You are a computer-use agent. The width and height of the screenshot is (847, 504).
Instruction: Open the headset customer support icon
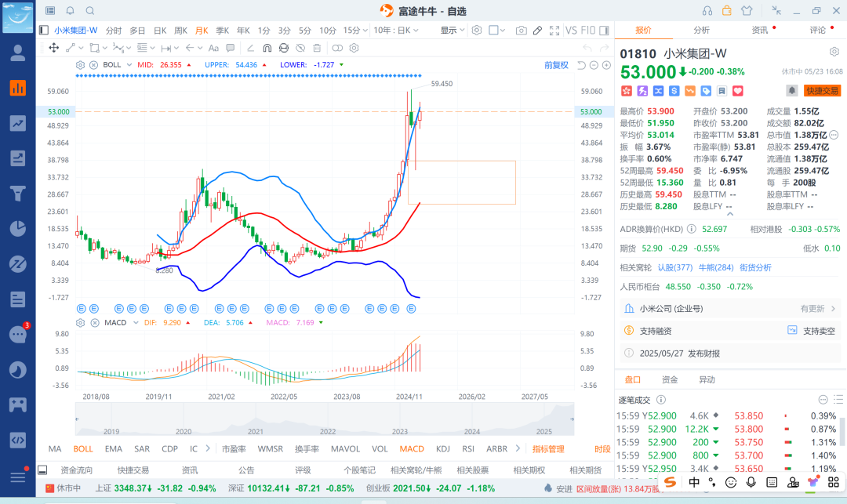(707, 11)
